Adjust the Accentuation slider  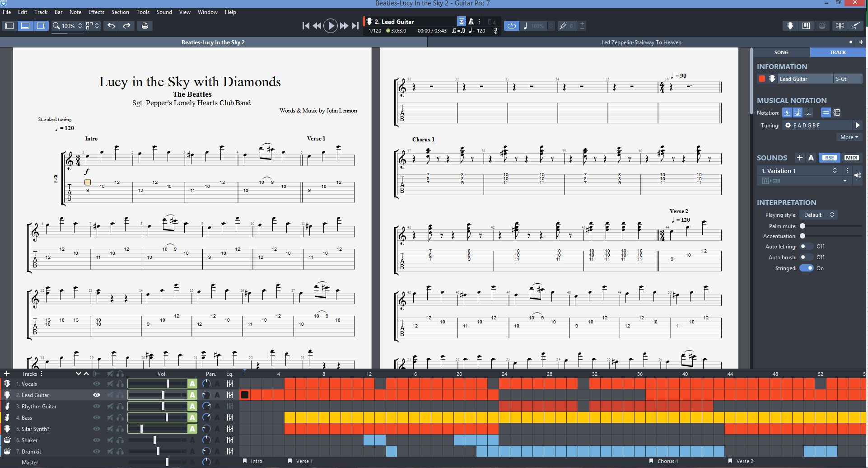831,236
